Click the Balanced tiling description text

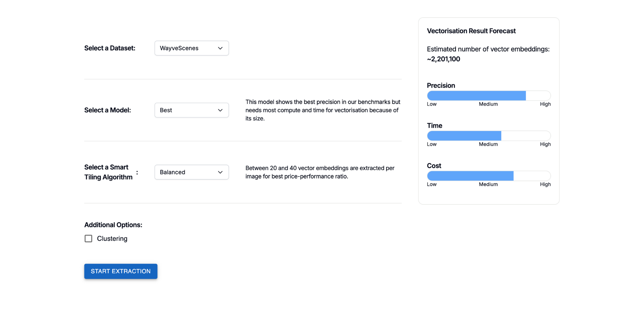click(x=320, y=172)
